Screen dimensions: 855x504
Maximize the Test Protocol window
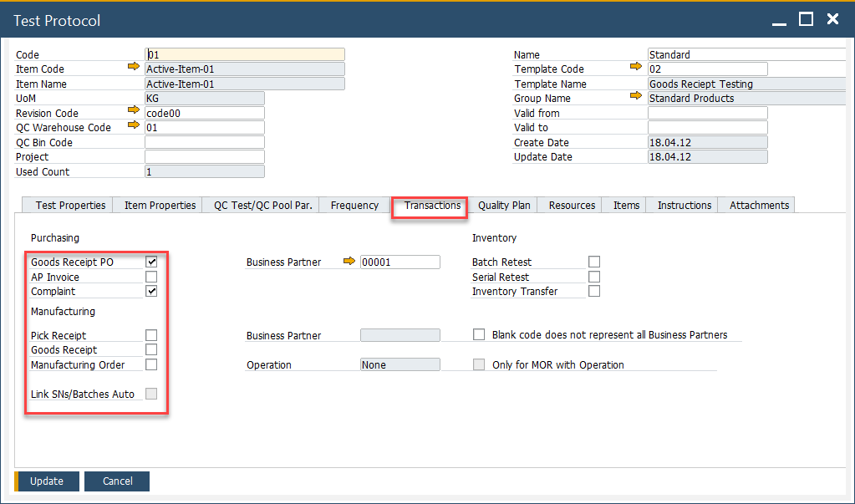[x=806, y=19]
